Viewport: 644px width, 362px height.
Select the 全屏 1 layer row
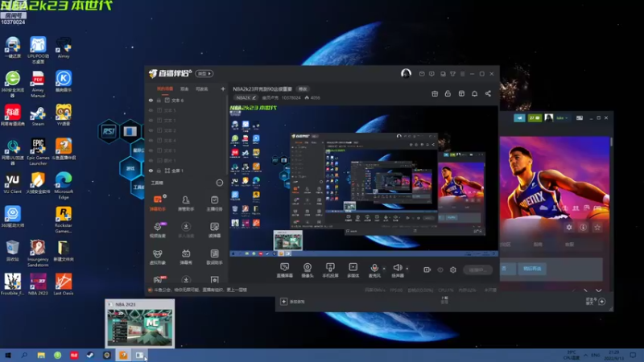point(186,171)
